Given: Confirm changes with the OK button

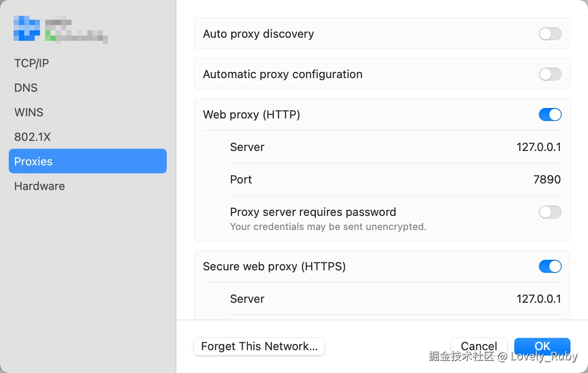Looking at the screenshot, I should pyautogui.click(x=542, y=346).
